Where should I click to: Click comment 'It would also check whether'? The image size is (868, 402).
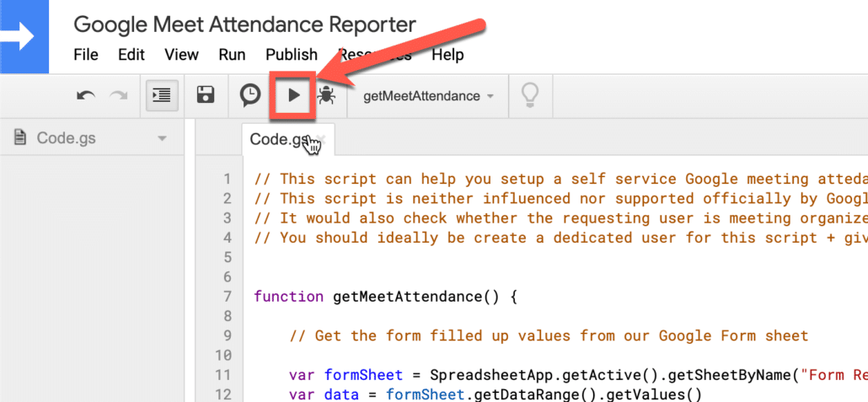tap(560, 217)
